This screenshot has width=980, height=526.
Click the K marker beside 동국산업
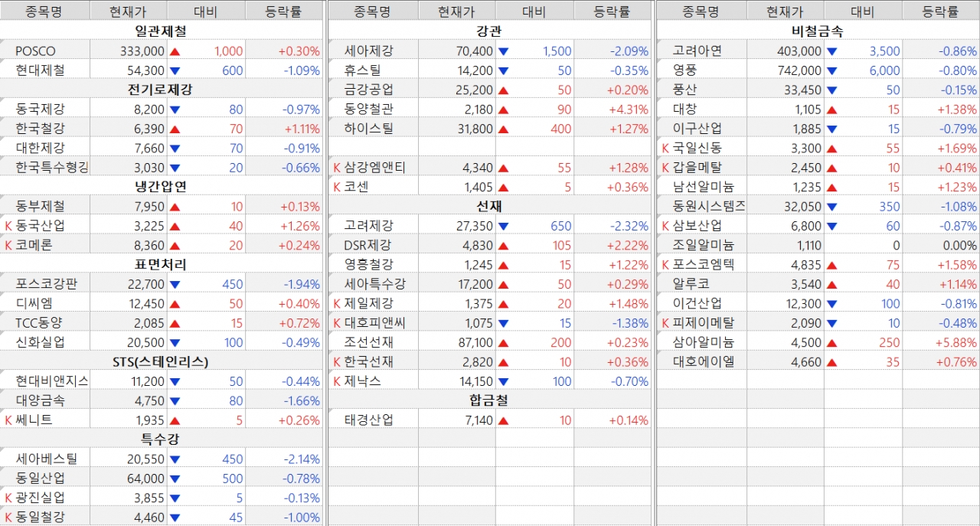(8, 226)
